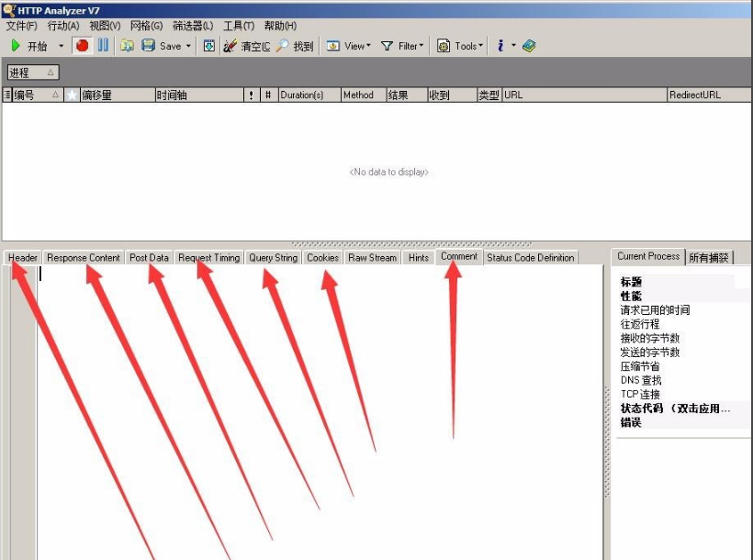Open the 工具(T) menu
Viewport: 753px width, 560px height.
(237, 25)
